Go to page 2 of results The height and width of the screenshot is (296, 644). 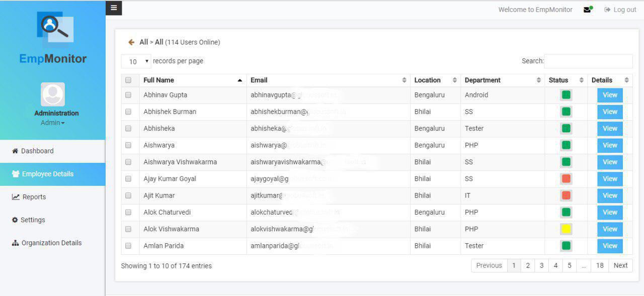pyautogui.click(x=528, y=266)
